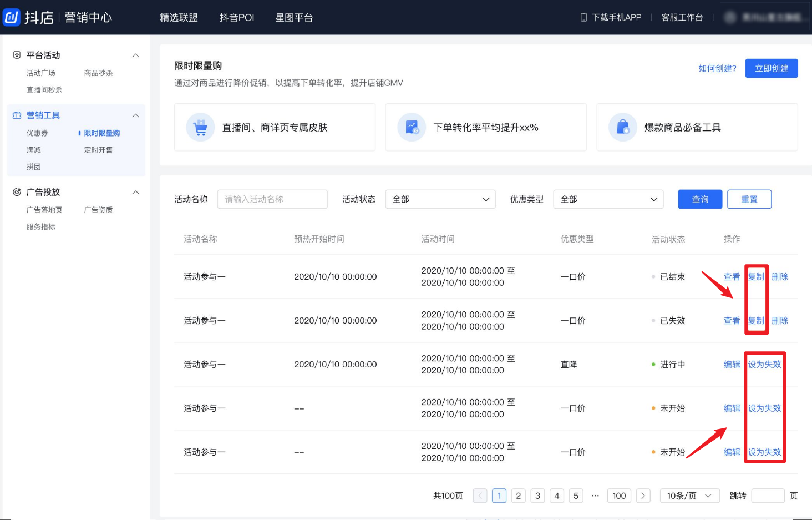Select 商品秒杀 in the sidebar
Viewport: 812px width, 520px height.
[x=98, y=73]
